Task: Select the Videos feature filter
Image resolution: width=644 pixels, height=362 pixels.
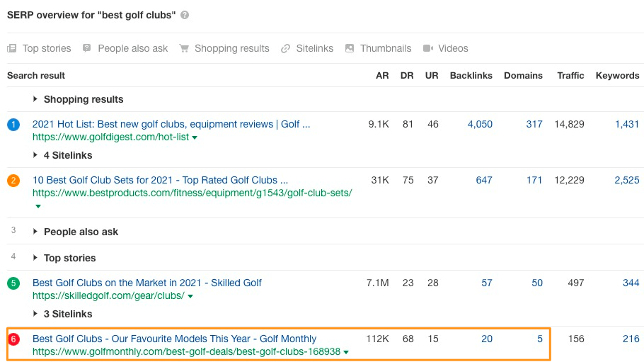Action: [x=446, y=49]
